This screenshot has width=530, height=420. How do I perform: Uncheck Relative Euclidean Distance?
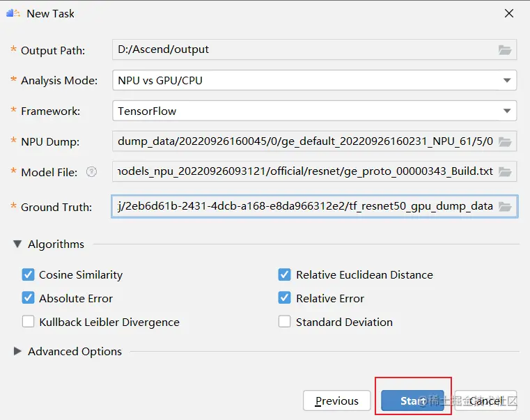pos(285,274)
